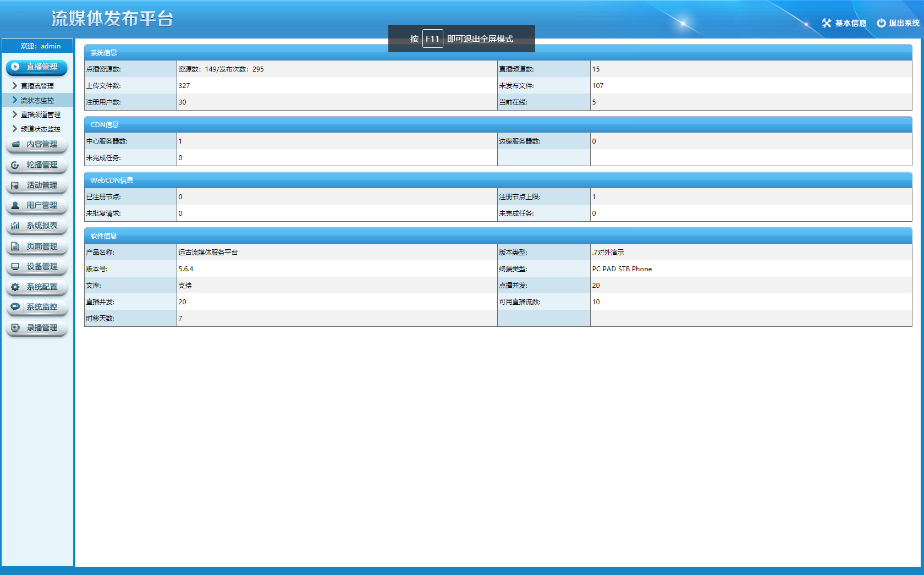924x575 pixels.
Task: Click the chevron before 频道状态监控
Action: tap(15, 129)
